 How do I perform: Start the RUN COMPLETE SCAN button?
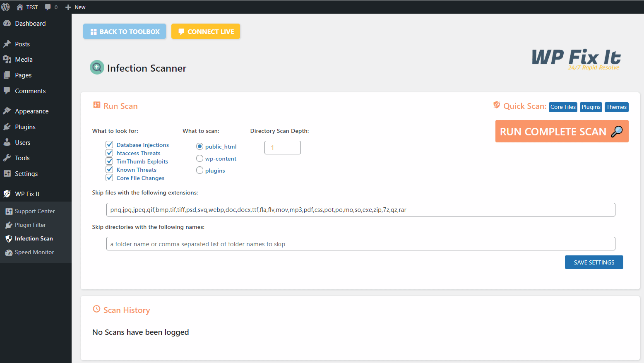click(562, 131)
